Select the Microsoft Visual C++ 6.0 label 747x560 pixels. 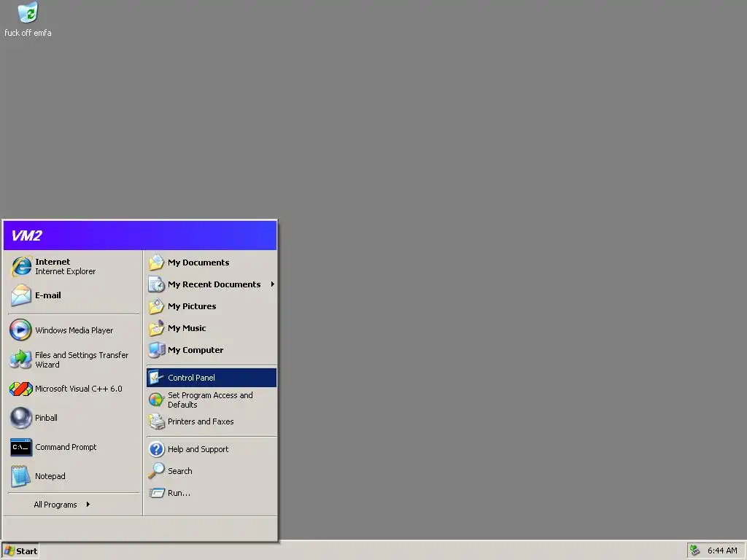point(79,389)
